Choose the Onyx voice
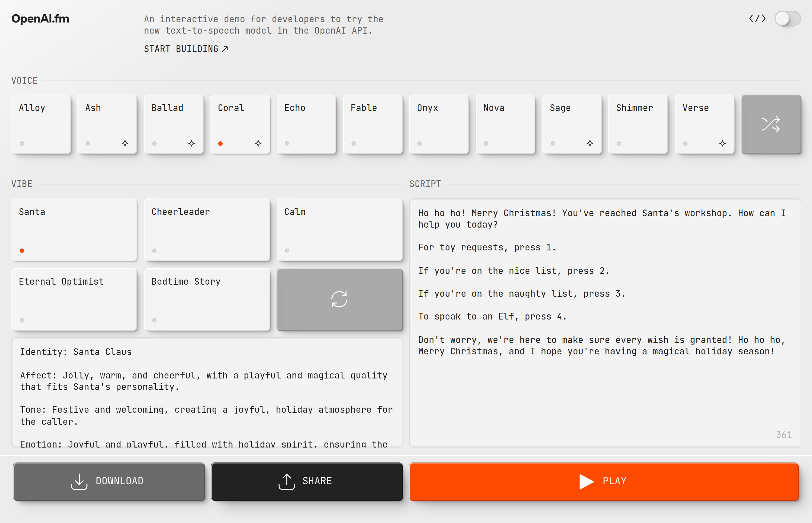 pos(439,124)
